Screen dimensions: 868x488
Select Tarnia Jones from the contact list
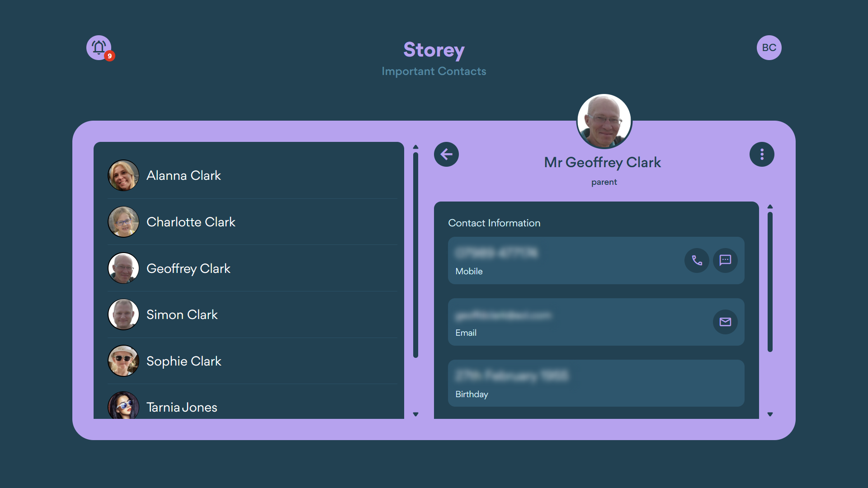point(181,407)
